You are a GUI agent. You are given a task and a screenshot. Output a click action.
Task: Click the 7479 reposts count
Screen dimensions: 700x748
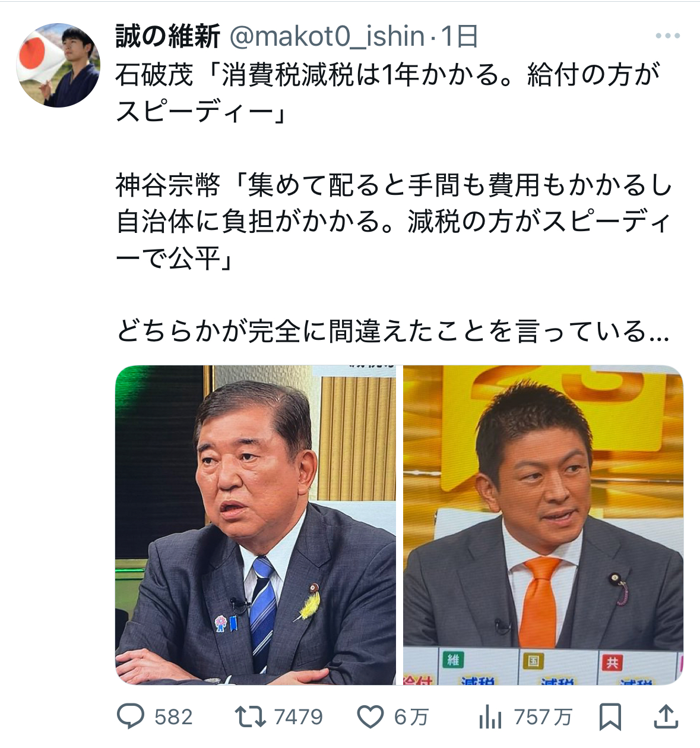pos(299,717)
